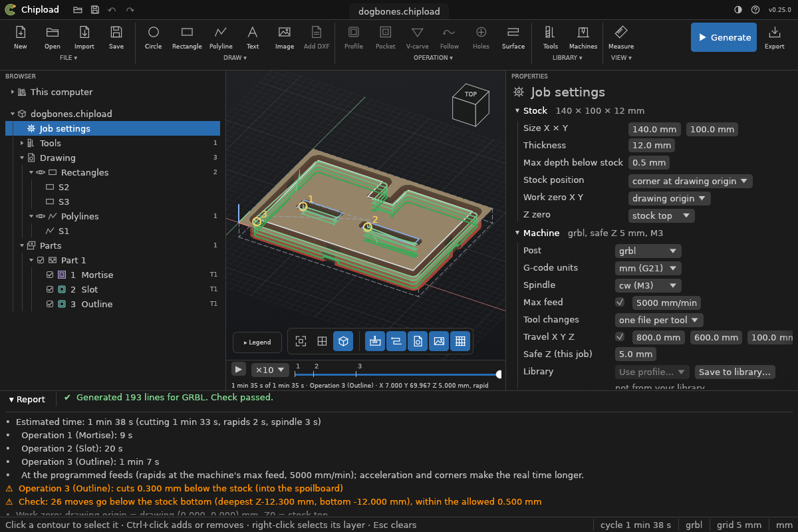
Task: Open the Post grbl dropdown
Action: pos(648,251)
